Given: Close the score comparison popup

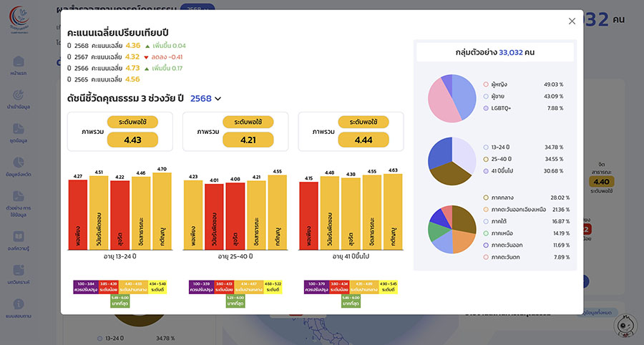Looking at the screenshot, I should pos(572,21).
